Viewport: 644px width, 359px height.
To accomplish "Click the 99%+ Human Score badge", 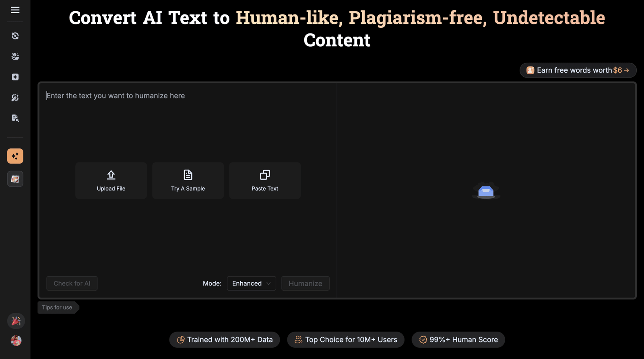I will click(x=458, y=340).
